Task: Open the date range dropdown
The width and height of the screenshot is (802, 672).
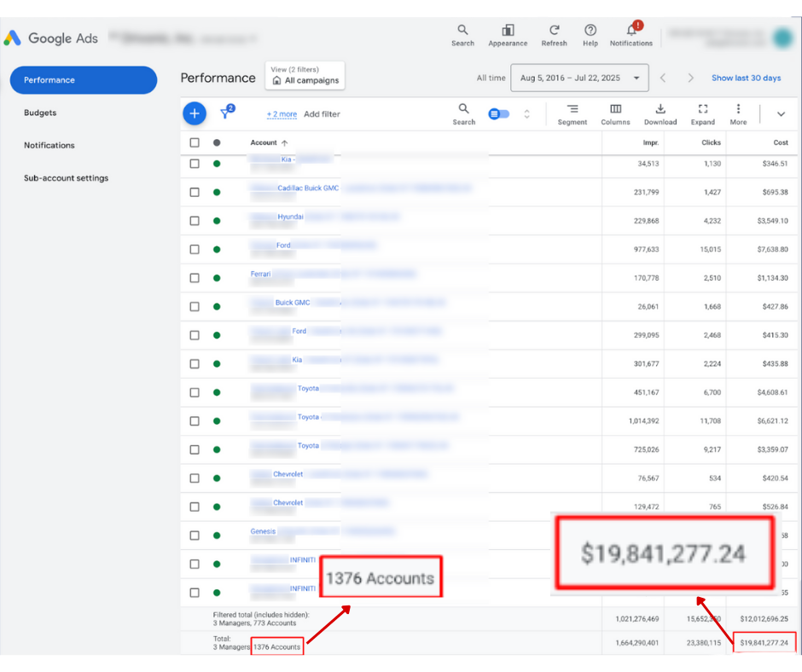Action: [x=579, y=78]
